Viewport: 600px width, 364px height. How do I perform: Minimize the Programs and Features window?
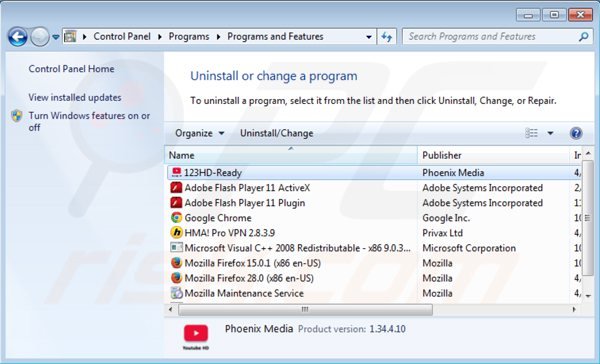[528, 15]
